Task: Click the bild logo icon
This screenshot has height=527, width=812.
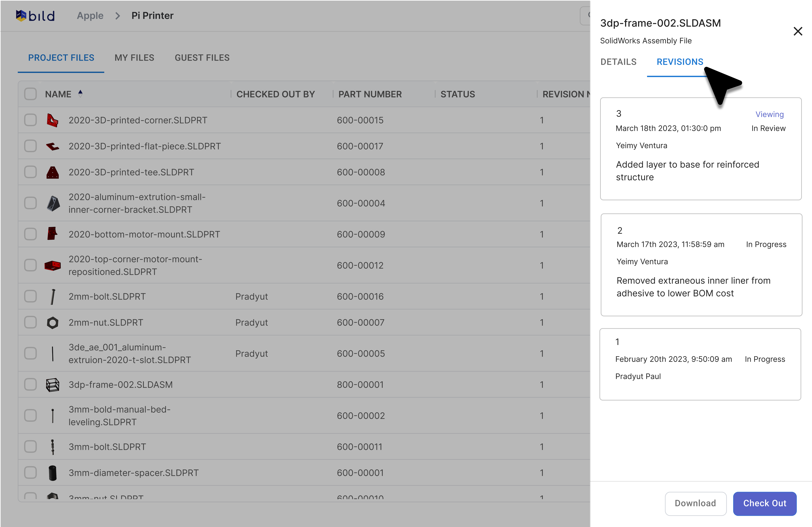Action: click(x=21, y=16)
